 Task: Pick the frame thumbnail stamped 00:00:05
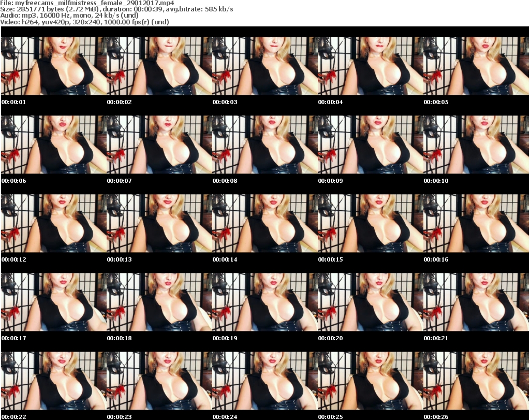click(476, 66)
